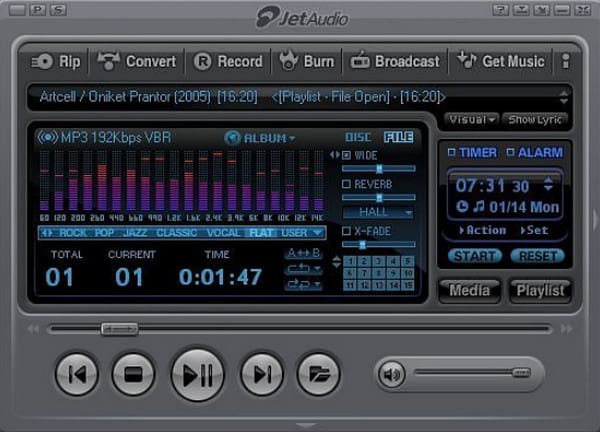600x432 pixels.
Task: Click the track seek bar handle
Action: (x=119, y=329)
